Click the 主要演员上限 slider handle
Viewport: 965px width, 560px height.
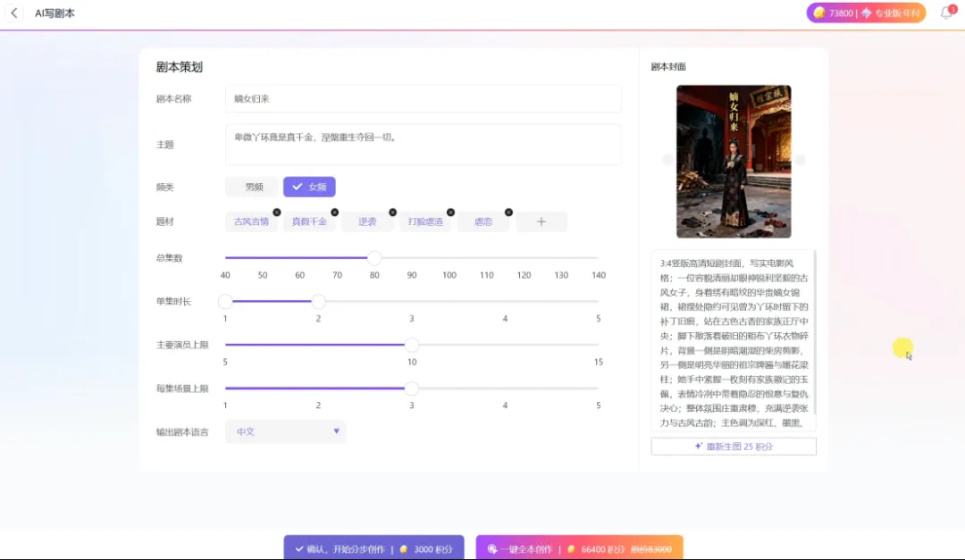pyautogui.click(x=412, y=346)
